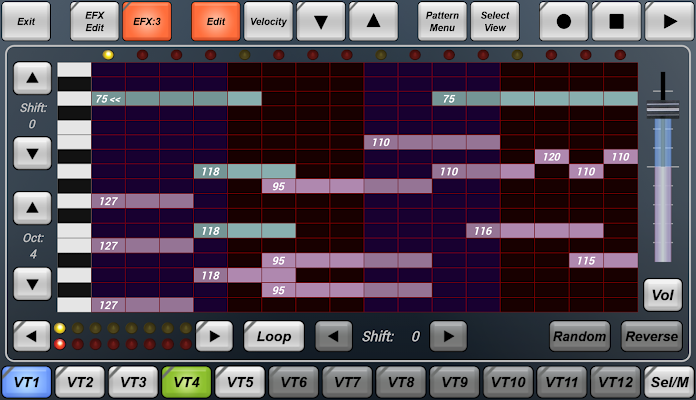Select the VT9 track tab
The image size is (696, 400).
coord(455,382)
